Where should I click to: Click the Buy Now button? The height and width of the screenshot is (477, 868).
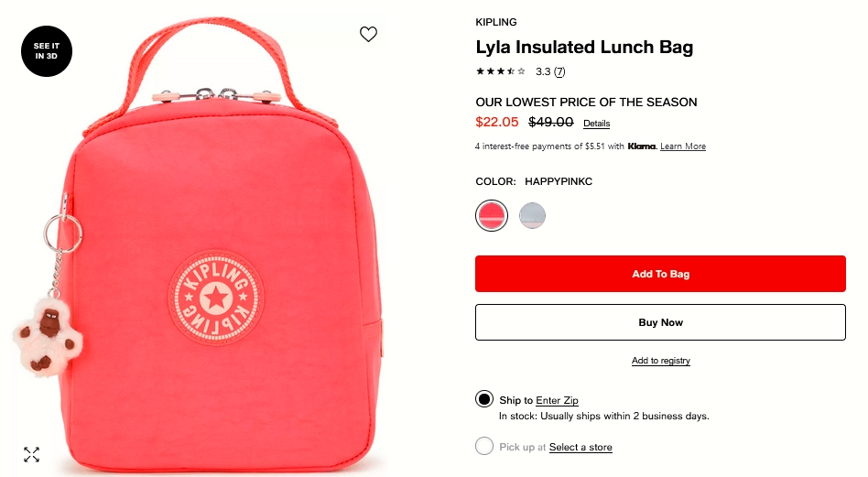click(x=660, y=322)
